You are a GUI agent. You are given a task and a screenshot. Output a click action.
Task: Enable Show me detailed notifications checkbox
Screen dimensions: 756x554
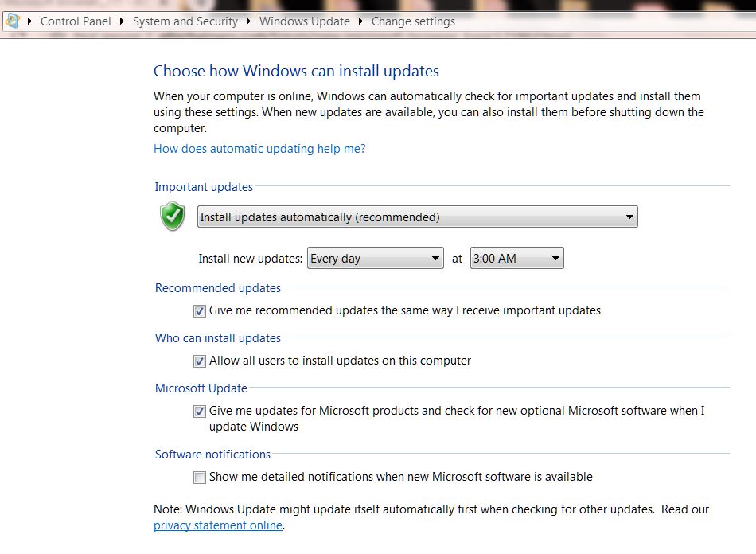(200, 478)
